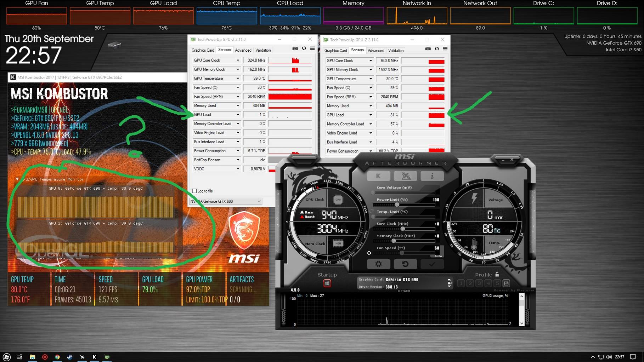Open hamburger menu in left GPU-Z window
The image size is (644, 362).
312,48
